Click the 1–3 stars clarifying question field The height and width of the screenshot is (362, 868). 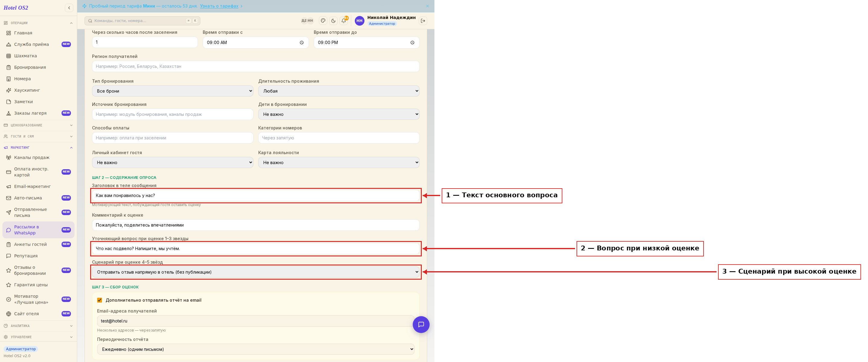coord(256,249)
